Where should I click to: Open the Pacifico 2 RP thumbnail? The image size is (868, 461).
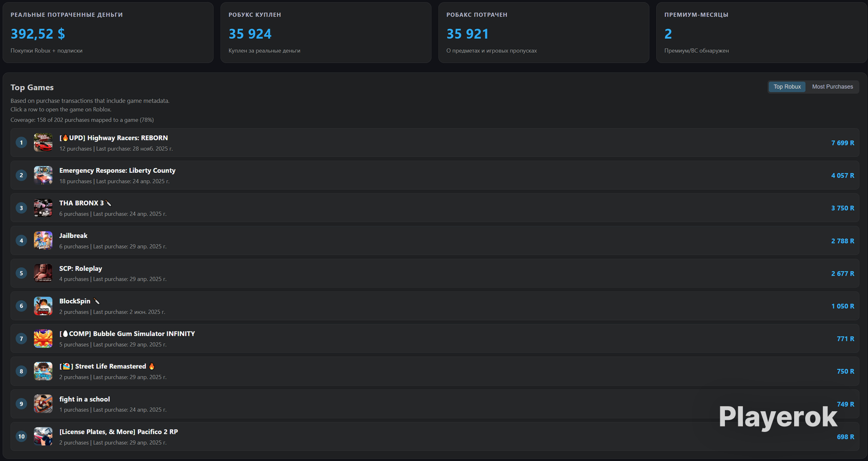(x=43, y=437)
